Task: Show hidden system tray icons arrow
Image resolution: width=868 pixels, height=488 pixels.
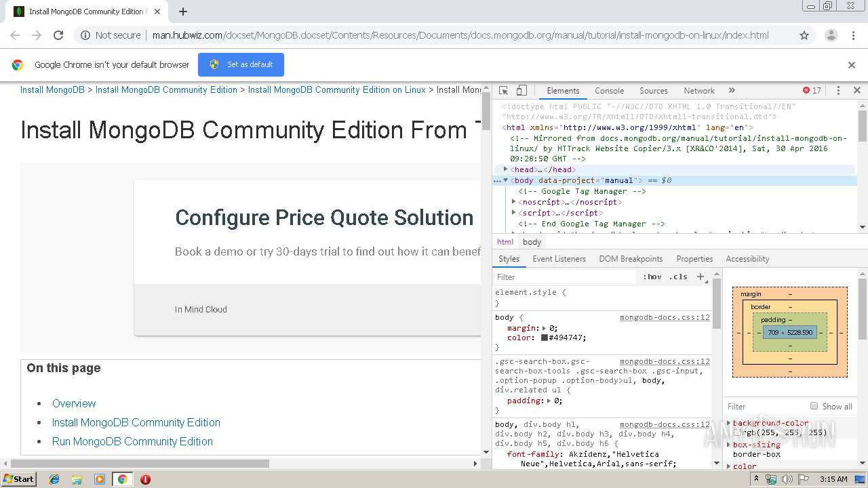Action: (x=757, y=479)
